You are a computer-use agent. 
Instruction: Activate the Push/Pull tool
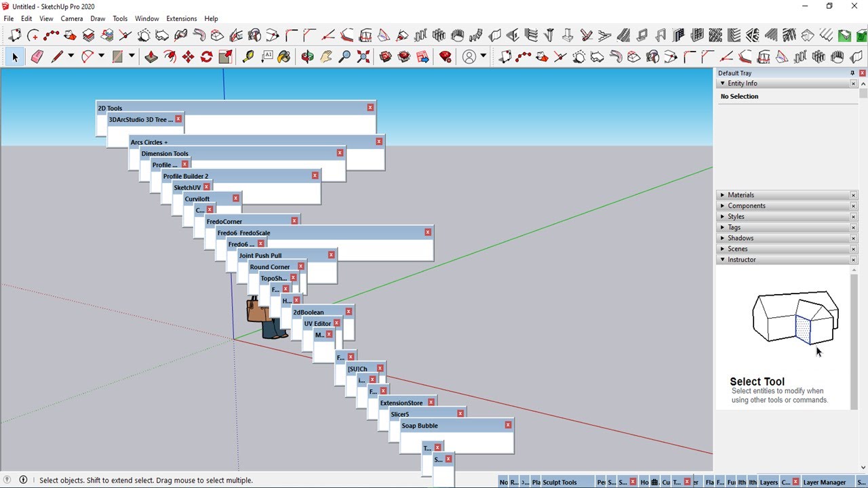coord(151,57)
